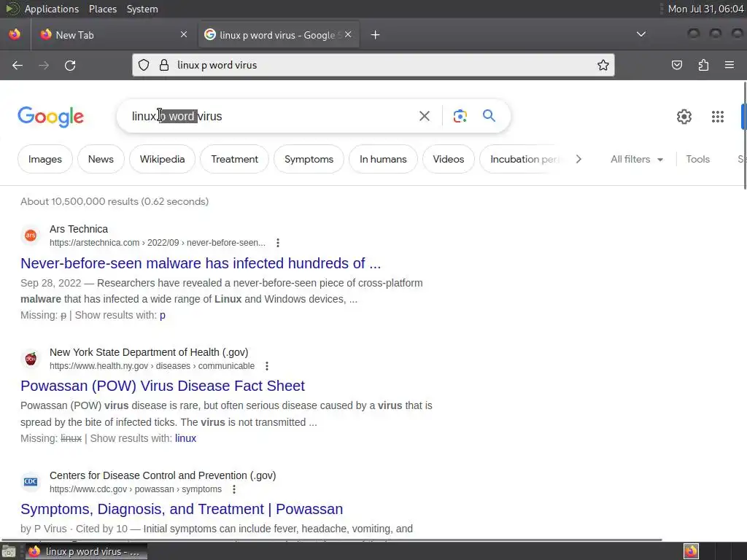Close the 'linux p word virus' Google tab
This screenshot has height=560, width=747.
[x=348, y=34]
